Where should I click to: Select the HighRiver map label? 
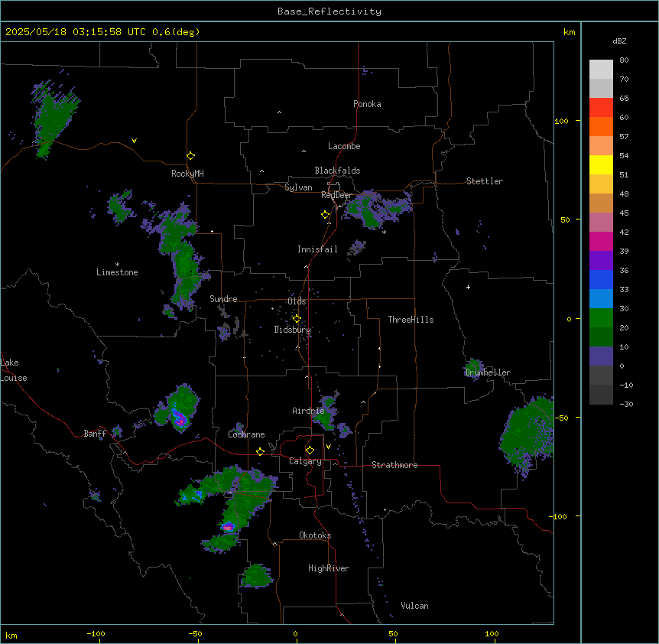329,568
